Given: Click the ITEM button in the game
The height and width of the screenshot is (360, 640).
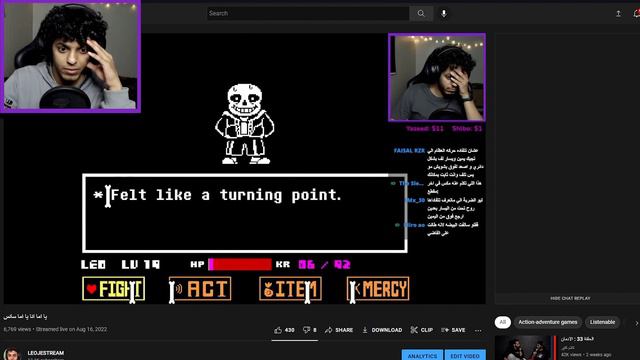Looking at the screenshot, I should pyautogui.click(x=290, y=289).
